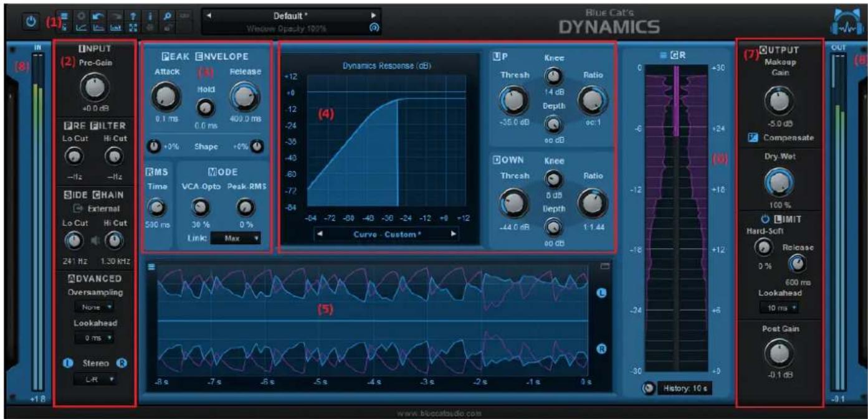Click the attack Shape knob on the left
Screen dimensions: 868x419
[x=153, y=147]
